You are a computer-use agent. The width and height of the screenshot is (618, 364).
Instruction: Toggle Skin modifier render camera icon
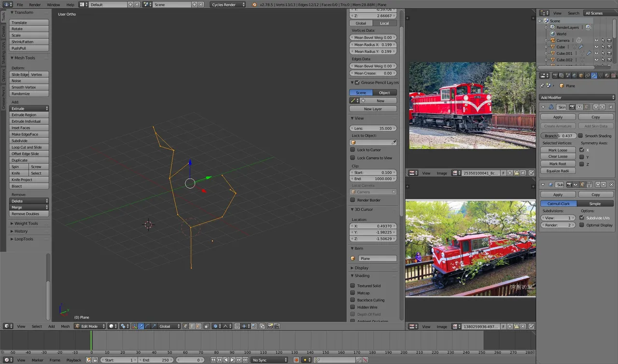[x=572, y=107]
